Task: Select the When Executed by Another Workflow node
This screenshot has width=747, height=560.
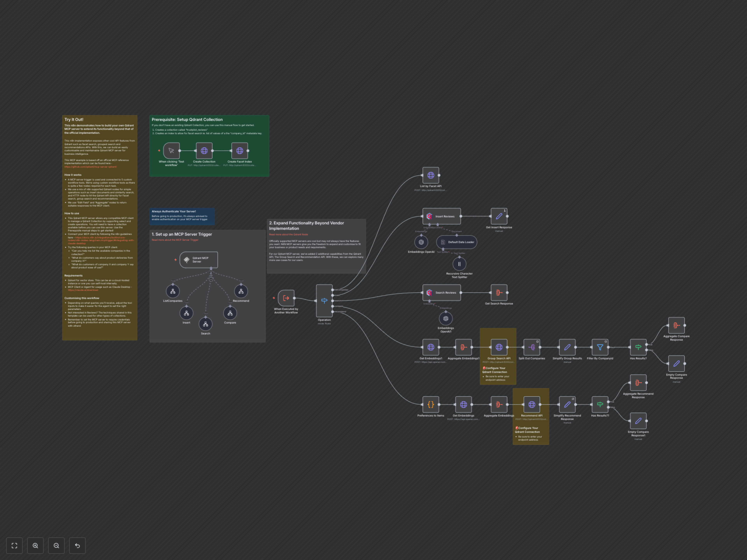Action: (x=286, y=298)
